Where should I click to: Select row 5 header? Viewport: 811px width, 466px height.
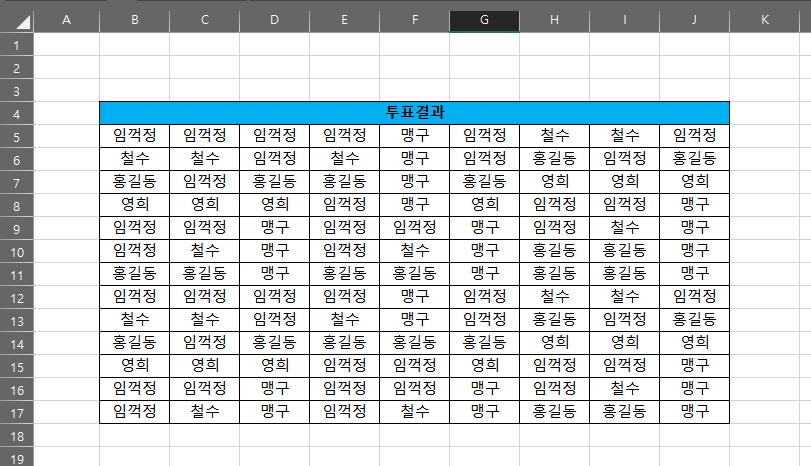[17, 137]
